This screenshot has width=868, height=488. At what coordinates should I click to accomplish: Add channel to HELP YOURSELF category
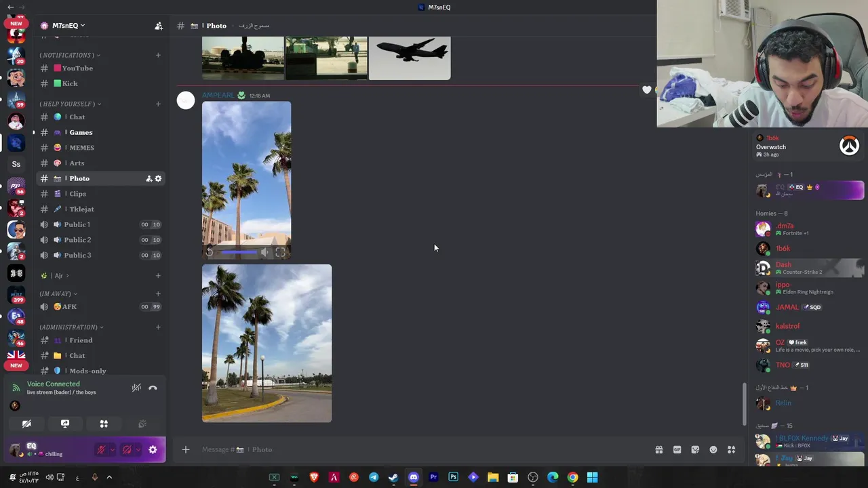pos(158,104)
